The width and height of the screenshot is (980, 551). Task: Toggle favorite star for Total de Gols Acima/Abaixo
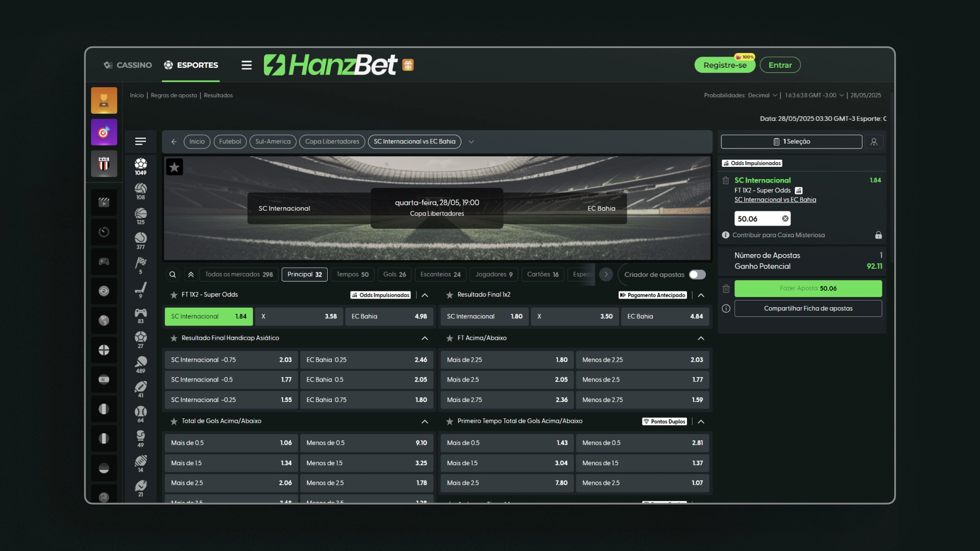[174, 421]
